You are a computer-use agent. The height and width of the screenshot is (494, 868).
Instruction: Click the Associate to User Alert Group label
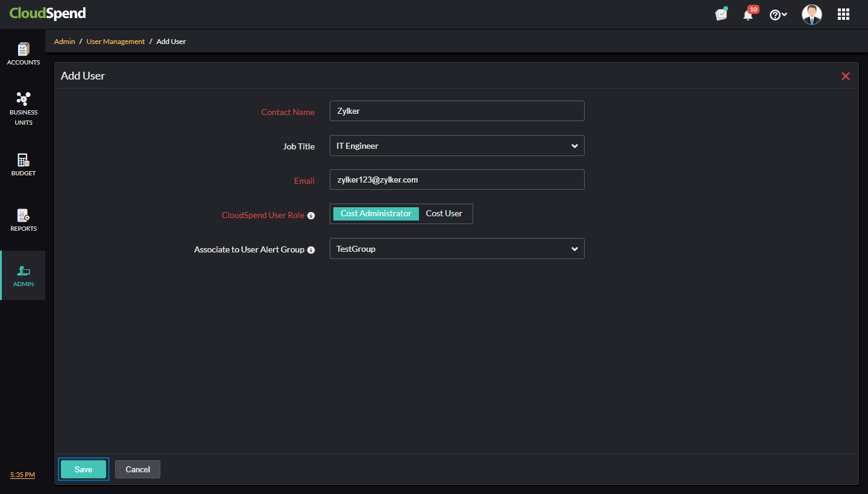(249, 249)
